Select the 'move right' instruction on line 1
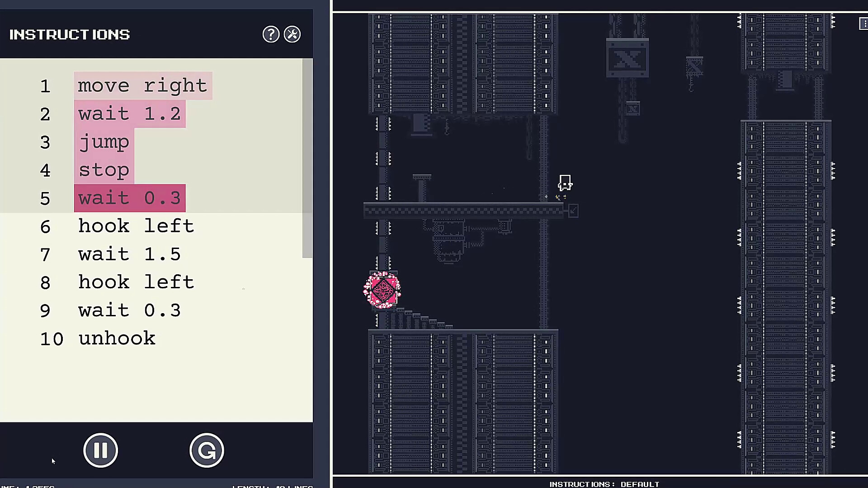 click(142, 86)
